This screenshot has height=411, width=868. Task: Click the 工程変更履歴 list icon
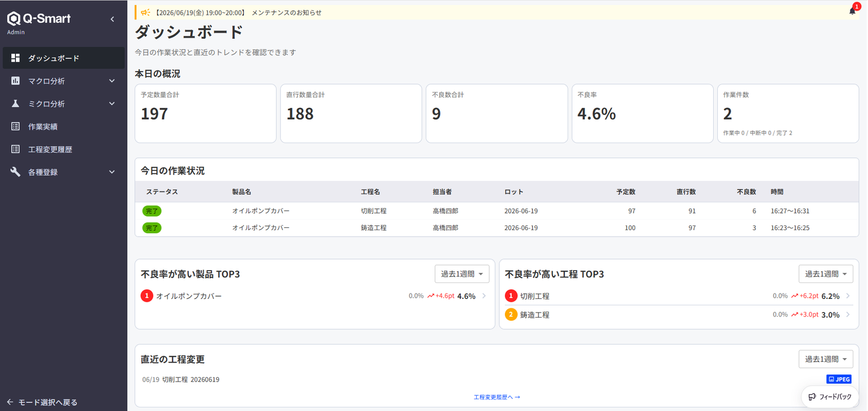(x=16, y=149)
